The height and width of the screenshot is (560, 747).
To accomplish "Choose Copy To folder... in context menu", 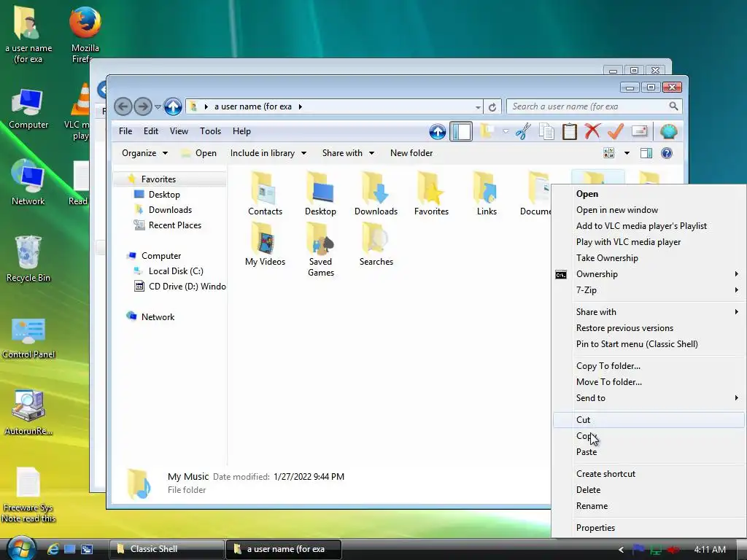I will coord(608,366).
